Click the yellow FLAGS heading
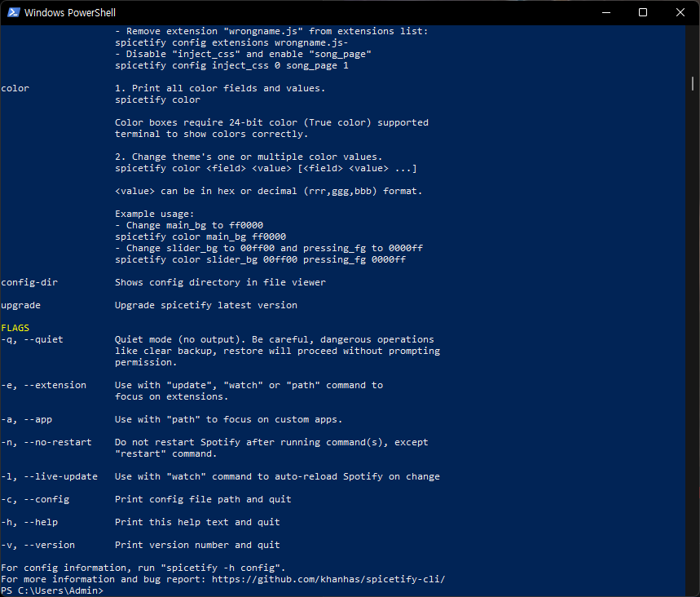The image size is (700, 597). [15, 328]
